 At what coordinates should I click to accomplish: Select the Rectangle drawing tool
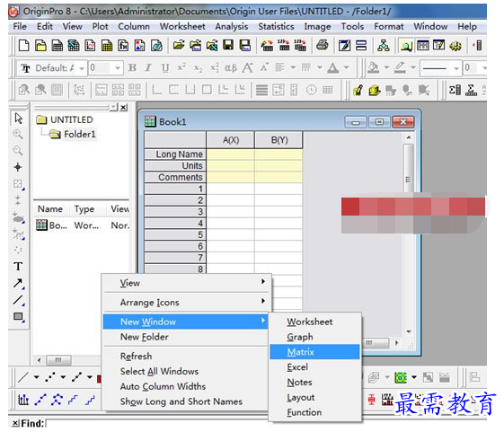18,317
